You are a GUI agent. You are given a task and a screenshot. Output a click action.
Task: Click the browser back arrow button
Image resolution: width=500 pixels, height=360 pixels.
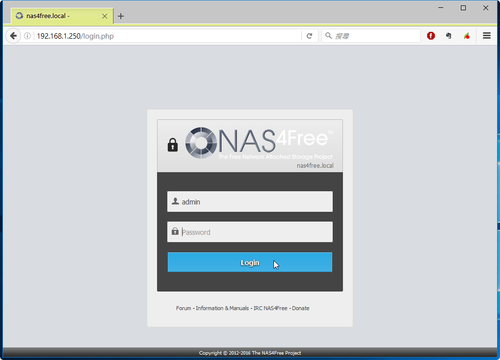pyautogui.click(x=13, y=36)
